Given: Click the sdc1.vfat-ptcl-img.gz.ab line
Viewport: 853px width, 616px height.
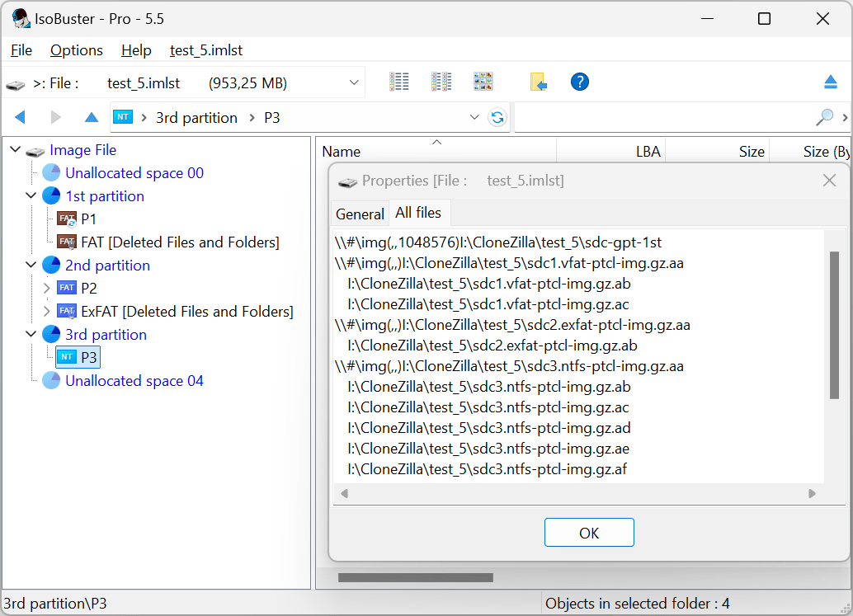Looking at the screenshot, I should 488,284.
